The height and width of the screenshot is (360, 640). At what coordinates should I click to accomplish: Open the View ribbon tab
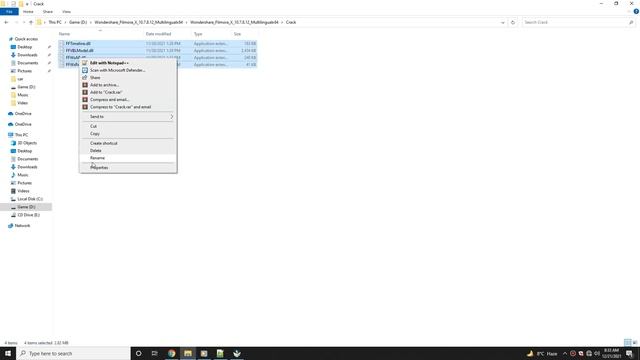(67, 12)
